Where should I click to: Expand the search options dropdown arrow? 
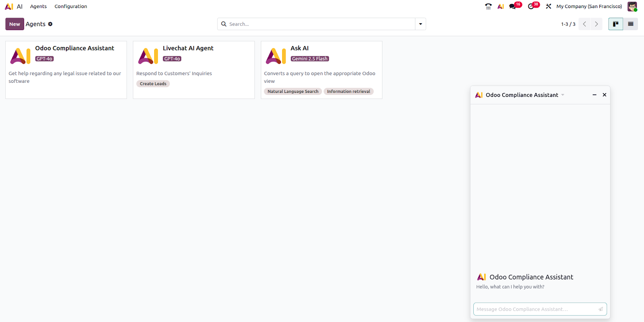click(x=421, y=24)
